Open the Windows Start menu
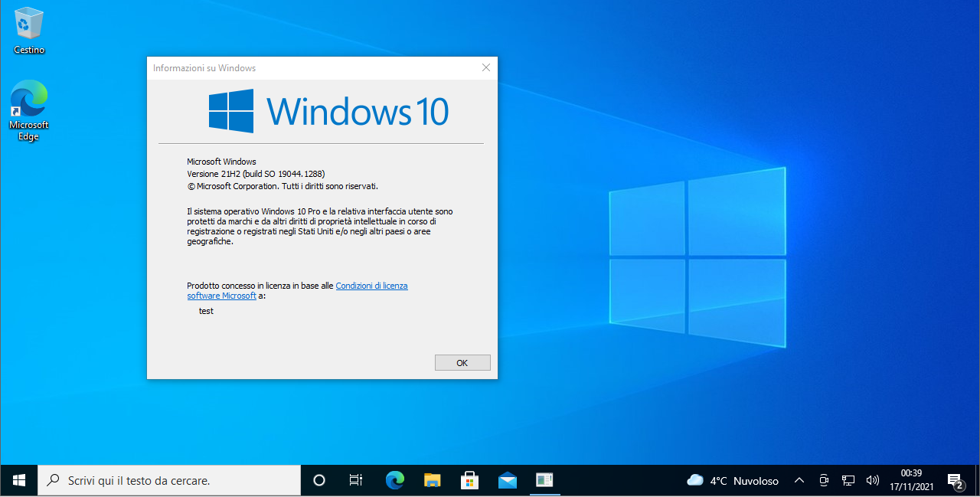980x497 pixels. pyautogui.click(x=19, y=480)
